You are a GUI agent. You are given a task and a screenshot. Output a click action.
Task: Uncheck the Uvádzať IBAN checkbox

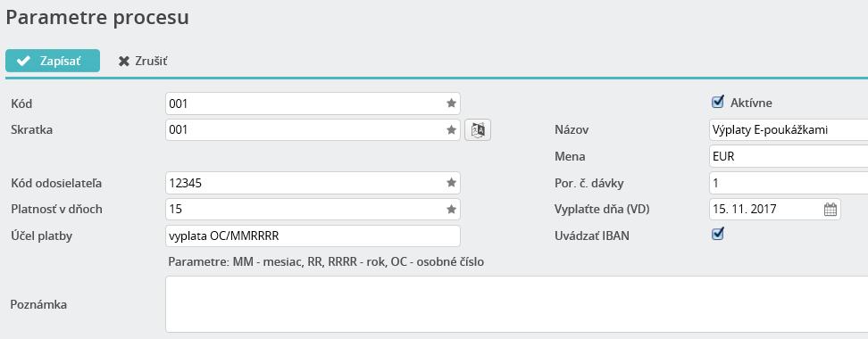pyautogui.click(x=717, y=234)
